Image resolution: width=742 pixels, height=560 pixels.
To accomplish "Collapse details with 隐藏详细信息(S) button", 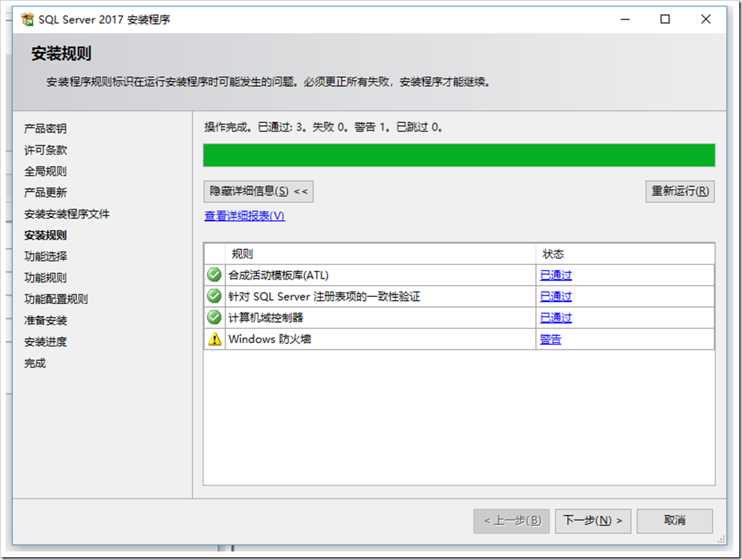I will [259, 192].
